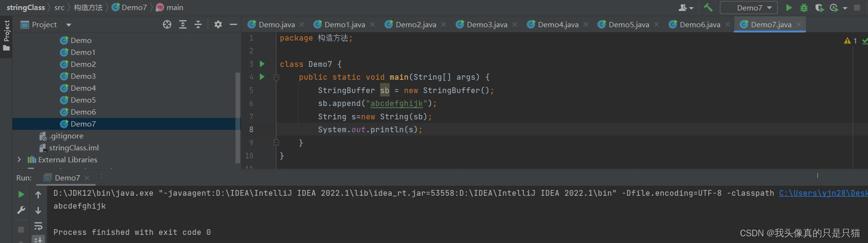Viewport: 868px width, 243px height.
Task: Close the Demo7 run tab
Action: 87,178
